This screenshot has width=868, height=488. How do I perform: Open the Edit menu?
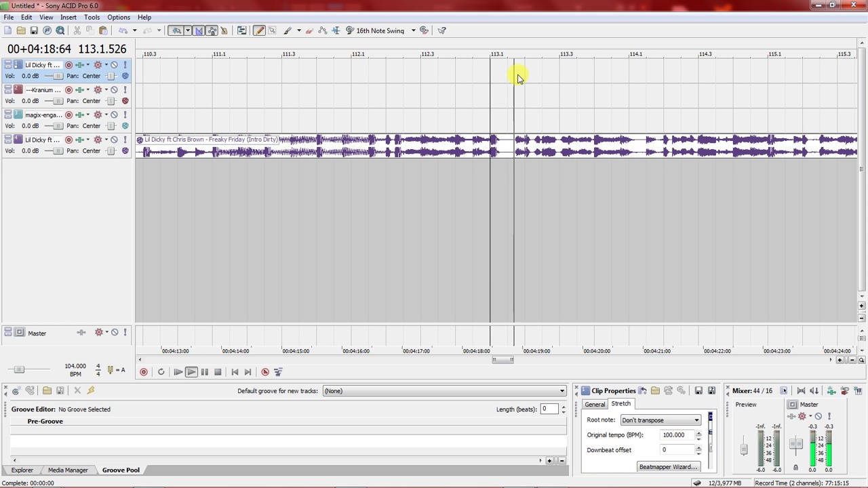pyautogui.click(x=26, y=17)
